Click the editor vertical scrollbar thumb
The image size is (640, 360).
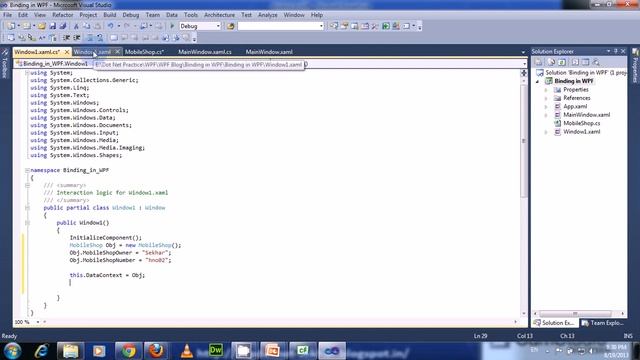pos(524,141)
